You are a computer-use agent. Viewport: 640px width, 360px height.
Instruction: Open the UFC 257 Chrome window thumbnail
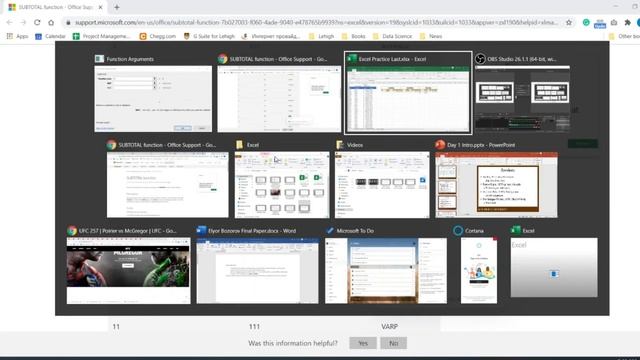point(129,271)
